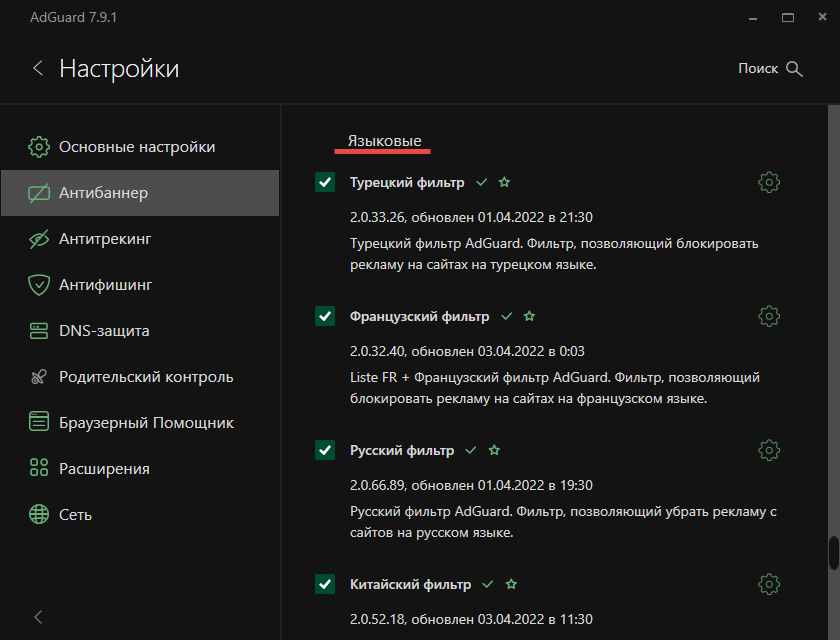Click the globe icon for Сеть
Viewport: 840px width, 640px height.
[x=39, y=514]
